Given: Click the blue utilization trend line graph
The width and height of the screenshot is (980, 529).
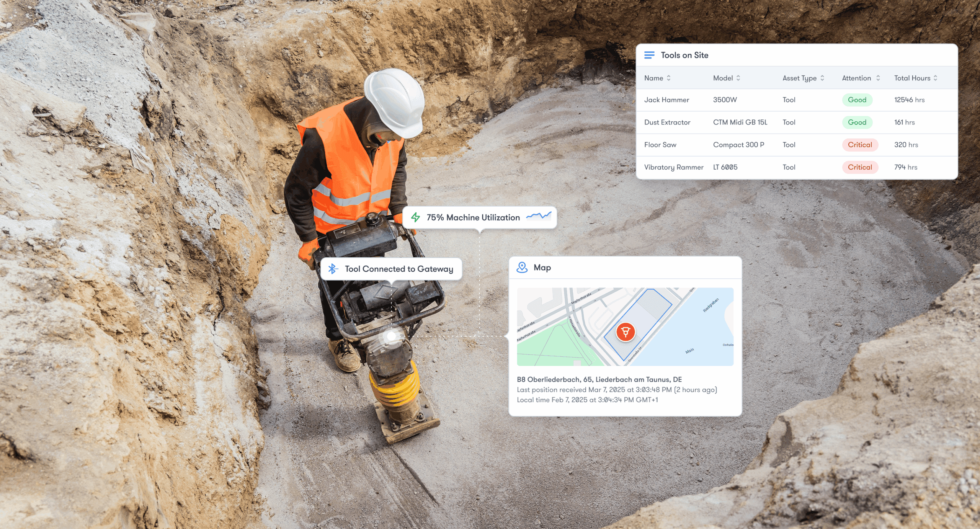Looking at the screenshot, I should [539, 216].
